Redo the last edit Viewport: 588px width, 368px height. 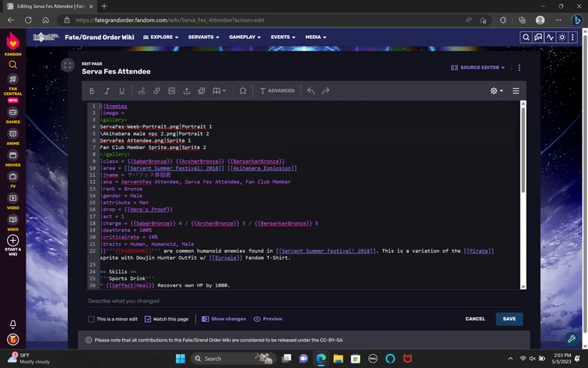326,91
